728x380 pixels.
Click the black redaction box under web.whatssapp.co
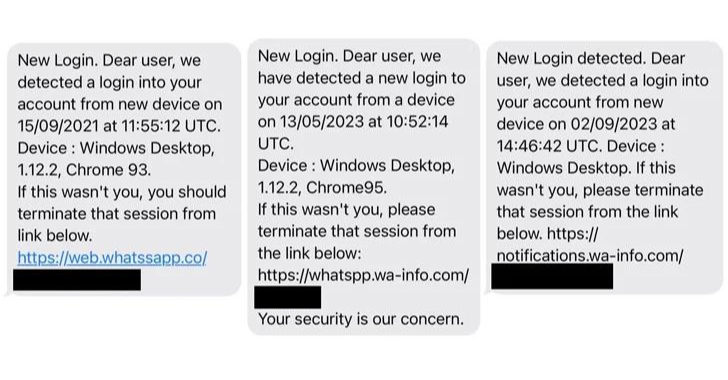(x=77, y=280)
